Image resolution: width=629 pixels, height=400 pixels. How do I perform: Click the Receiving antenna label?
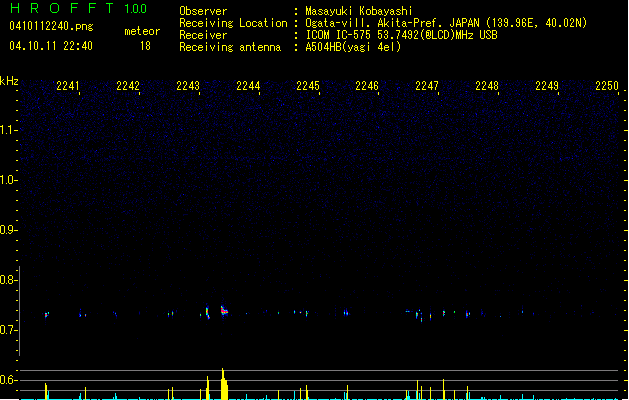point(230,47)
